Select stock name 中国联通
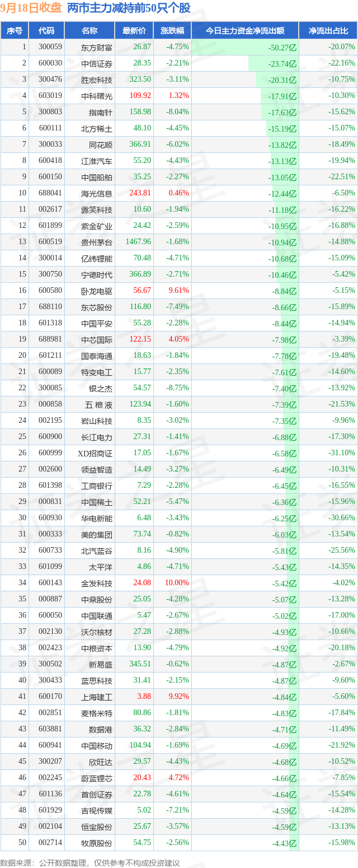The width and height of the screenshot is (358, 868). [97, 615]
